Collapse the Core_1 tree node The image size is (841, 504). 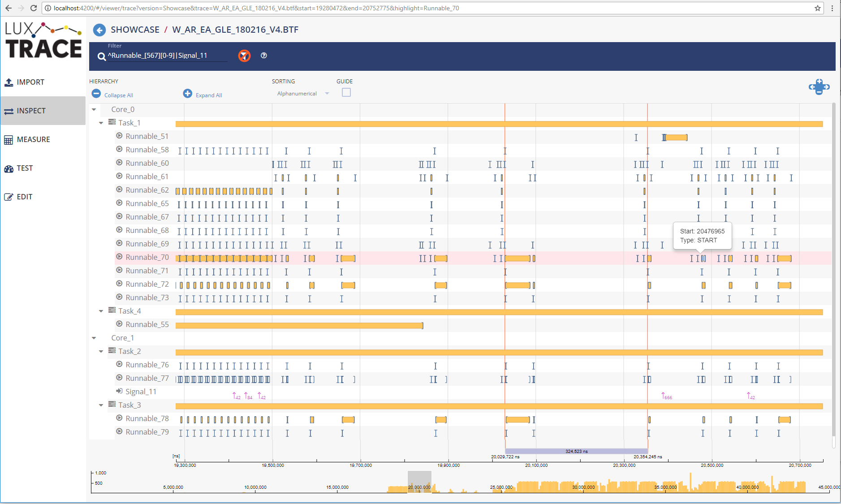pos(94,338)
